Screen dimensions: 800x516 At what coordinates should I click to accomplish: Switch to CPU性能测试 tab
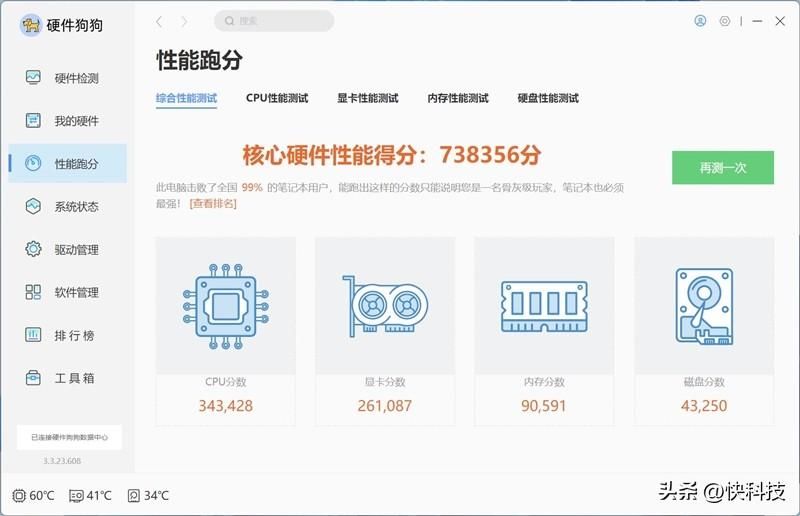pos(277,98)
